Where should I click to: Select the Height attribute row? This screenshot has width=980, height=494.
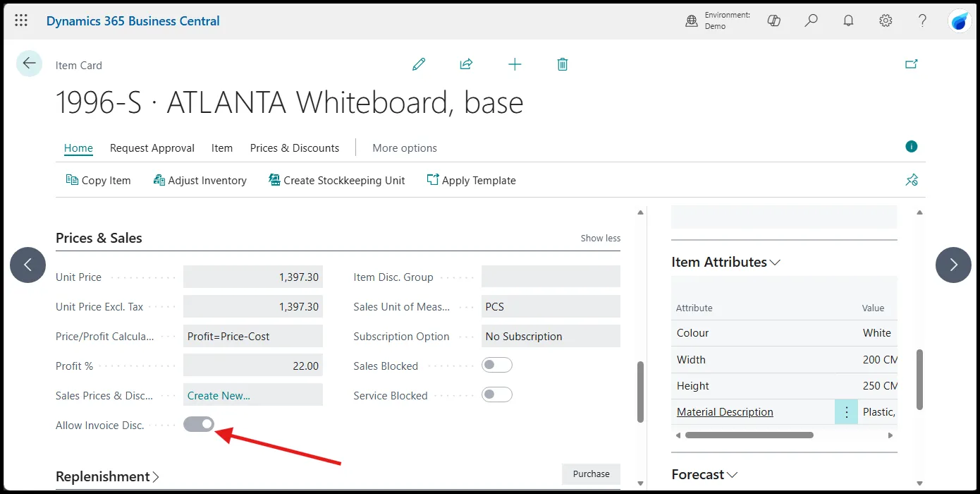coord(784,386)
